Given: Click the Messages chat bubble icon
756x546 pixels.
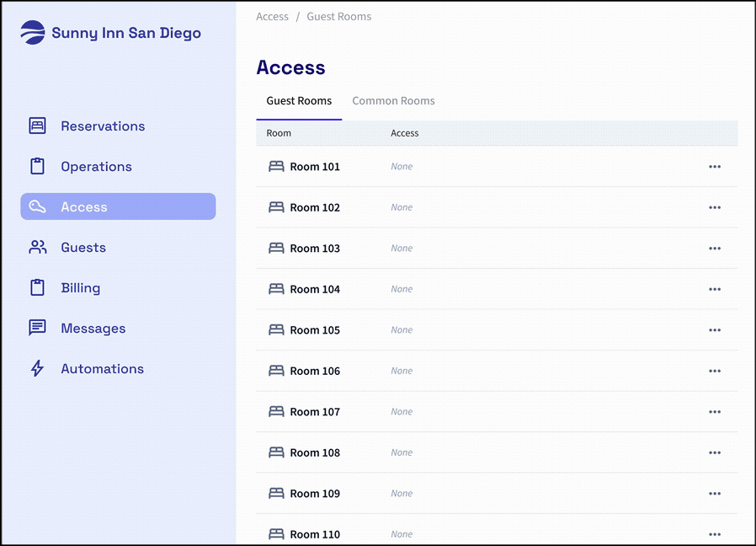Looking at the screenshot, I should click(37, 329).
